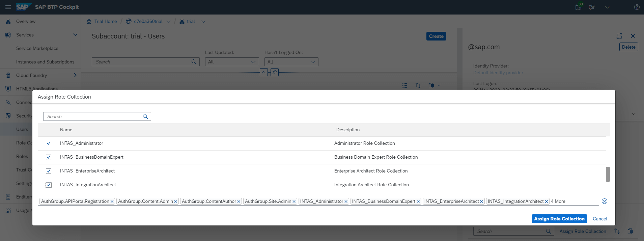Show the 4 More selected tokens
This screenshot has width=644, height=241.
tap(558, 201)
